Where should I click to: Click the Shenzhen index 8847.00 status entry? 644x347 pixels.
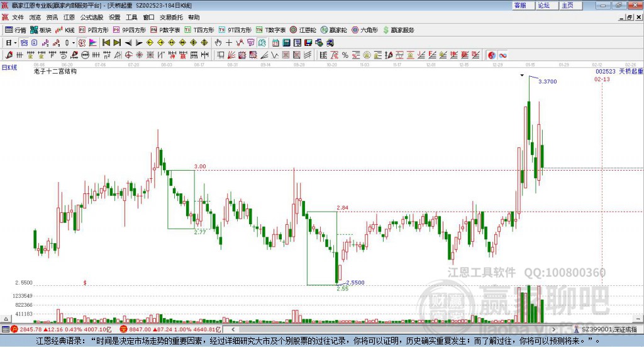pos(171,329)
